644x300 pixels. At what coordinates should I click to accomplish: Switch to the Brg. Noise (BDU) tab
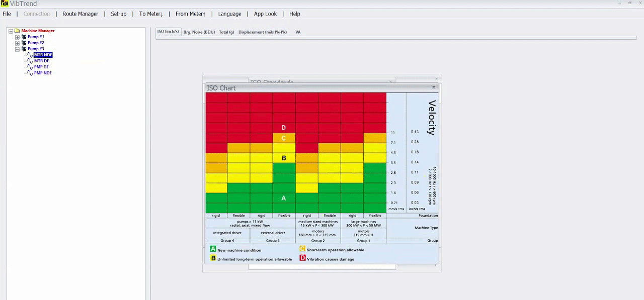click(x=199, y=32)
